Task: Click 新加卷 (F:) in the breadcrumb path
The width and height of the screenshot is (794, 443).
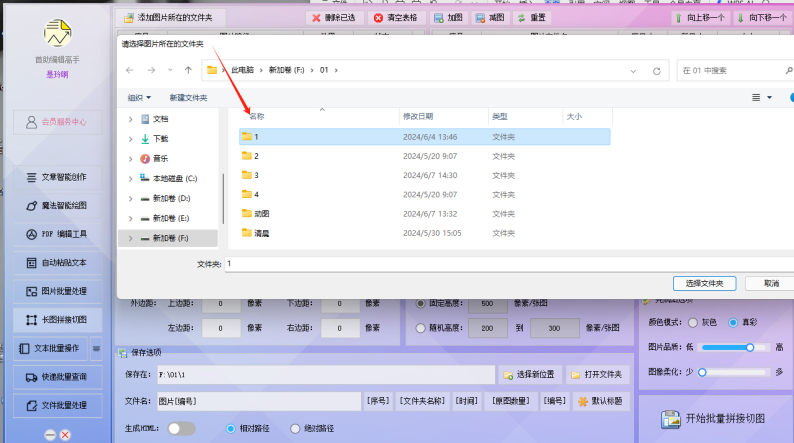Action: tap(287, 70)
